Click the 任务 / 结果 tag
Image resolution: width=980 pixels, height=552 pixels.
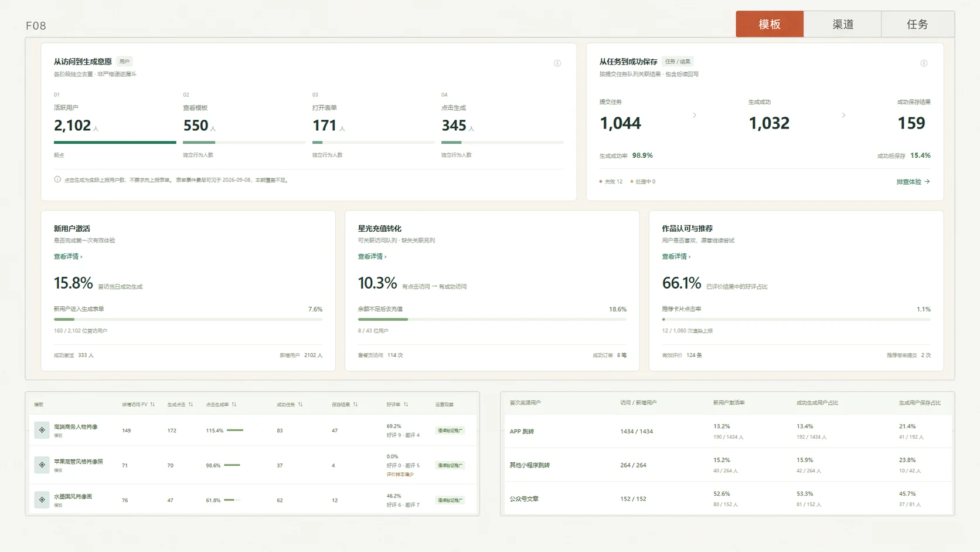[x=678, y=62]
